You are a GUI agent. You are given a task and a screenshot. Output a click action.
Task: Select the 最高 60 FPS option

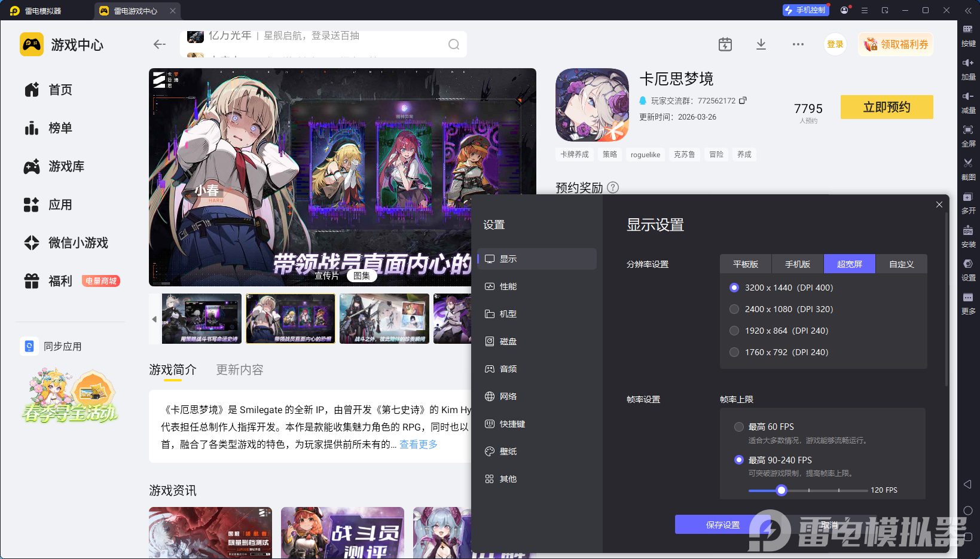tap(765, 427)
